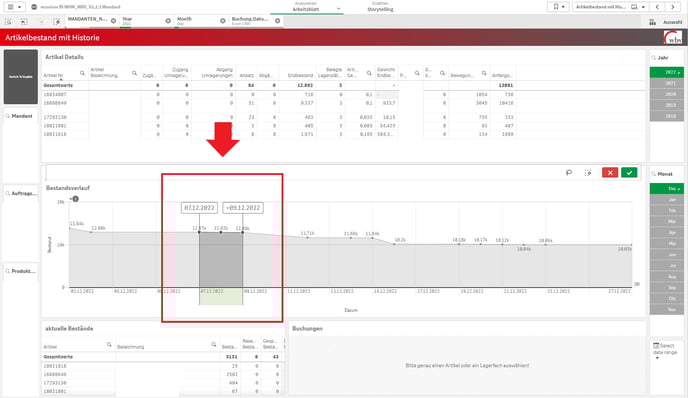The image size is (688, 398).
Task: Go to previous sheet arrow
Action: [x=657, y=7]
